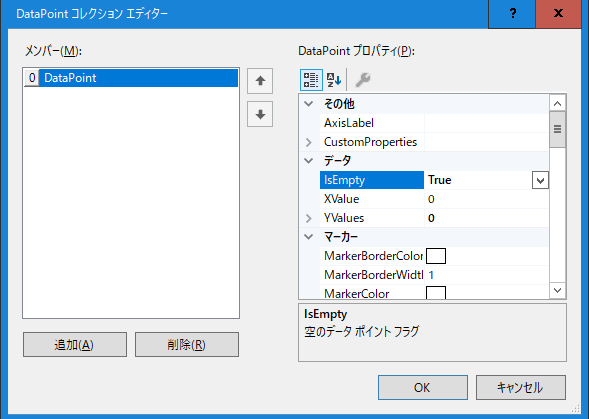Screen dimensions: 589x419
Task: Collapse the その他 category
Action: tap(309, 104)
